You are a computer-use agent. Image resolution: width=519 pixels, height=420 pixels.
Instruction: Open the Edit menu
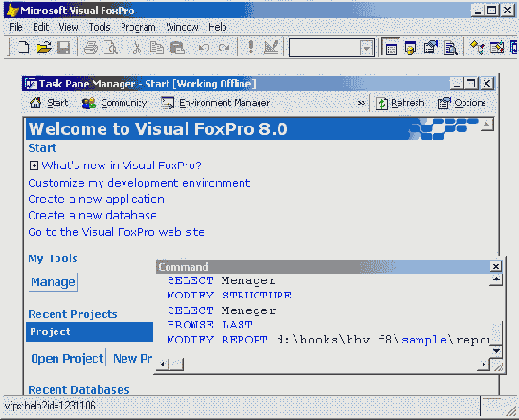coord(41,27)
